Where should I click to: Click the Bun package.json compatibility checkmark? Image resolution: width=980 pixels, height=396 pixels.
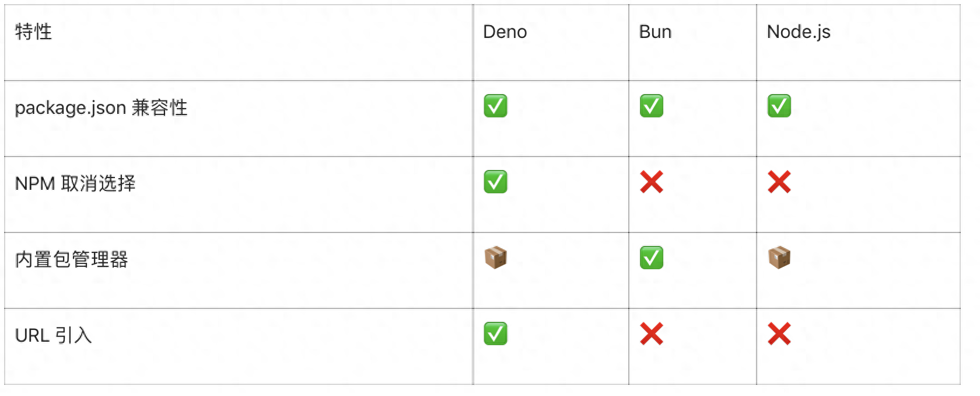[x=651, y=106]
